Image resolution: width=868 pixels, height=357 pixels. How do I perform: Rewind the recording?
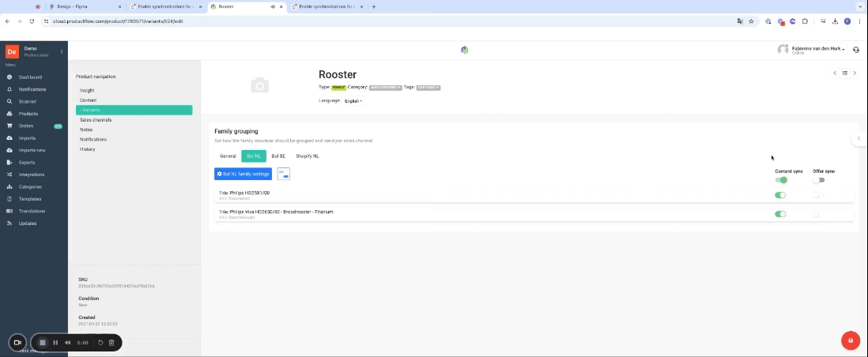tap(67, 343)
